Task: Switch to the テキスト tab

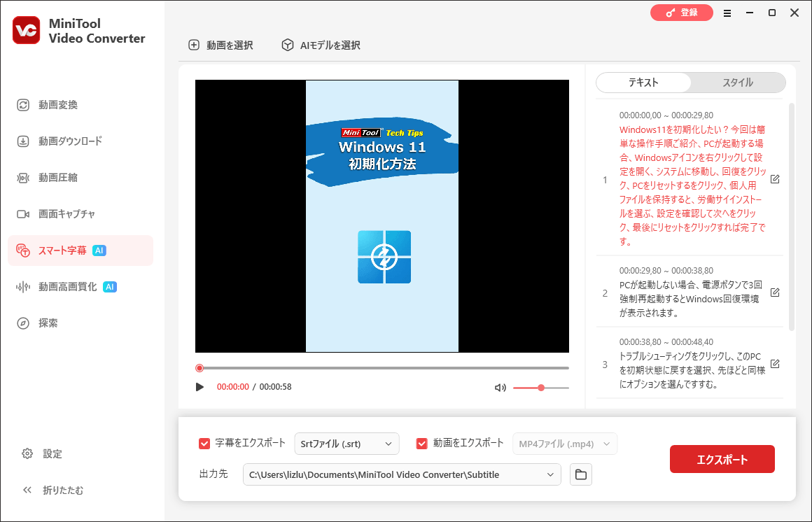Action: (x=643, y=83)
